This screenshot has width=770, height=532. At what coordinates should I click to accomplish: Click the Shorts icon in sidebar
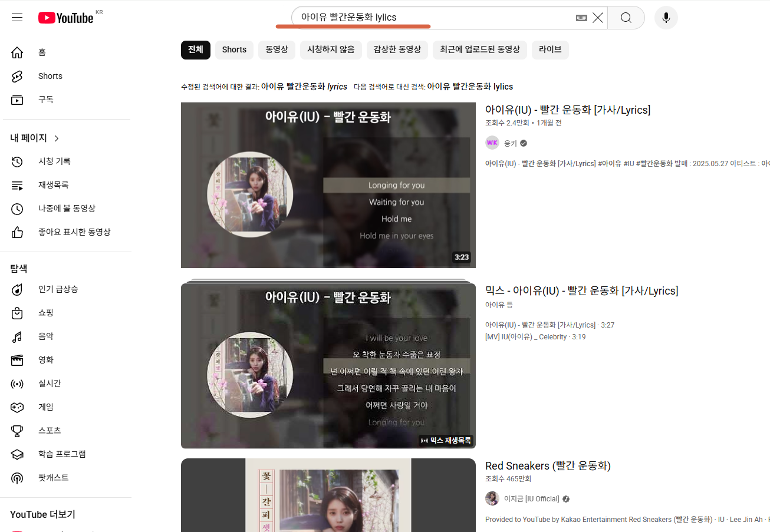click(x=17, y=76)
